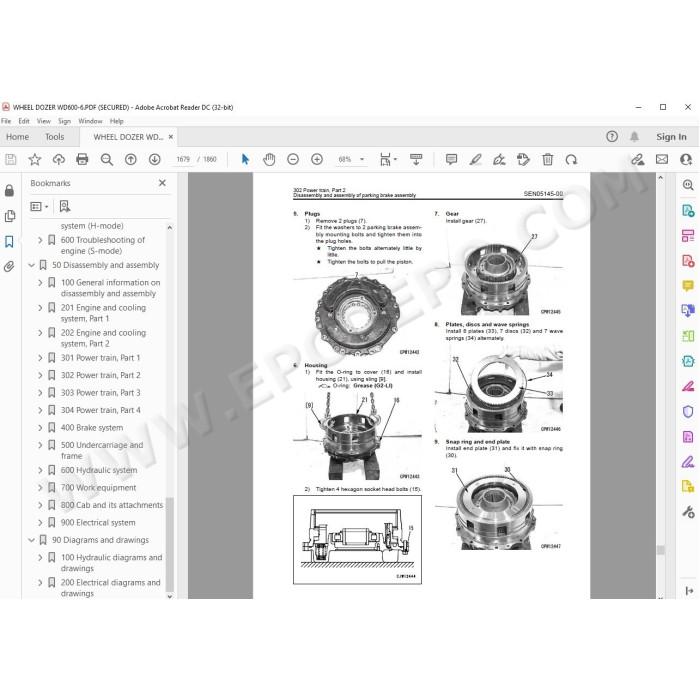Select the Highlight text pen
The image size is (700, 700).
coord(475,159)
